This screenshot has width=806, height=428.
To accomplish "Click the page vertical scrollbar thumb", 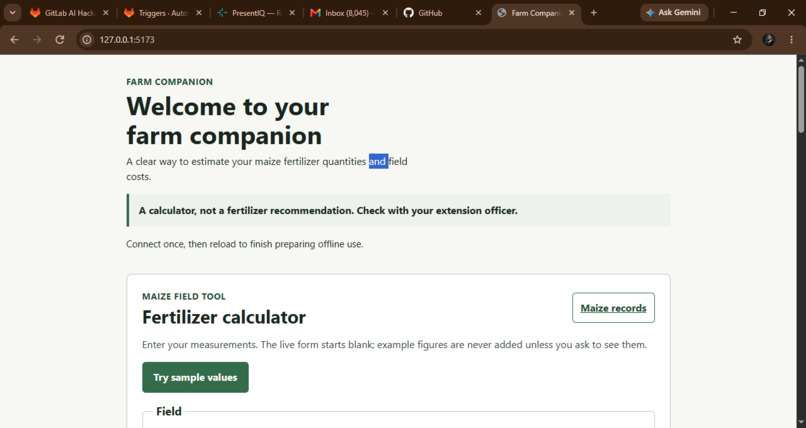I will coord(801,99).
